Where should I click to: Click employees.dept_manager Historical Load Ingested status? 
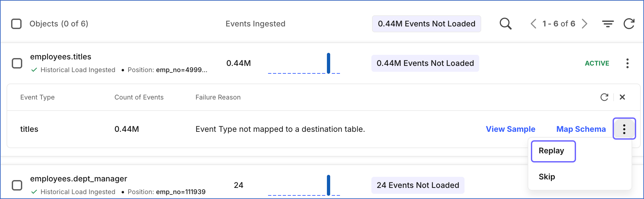click(73, 192)
